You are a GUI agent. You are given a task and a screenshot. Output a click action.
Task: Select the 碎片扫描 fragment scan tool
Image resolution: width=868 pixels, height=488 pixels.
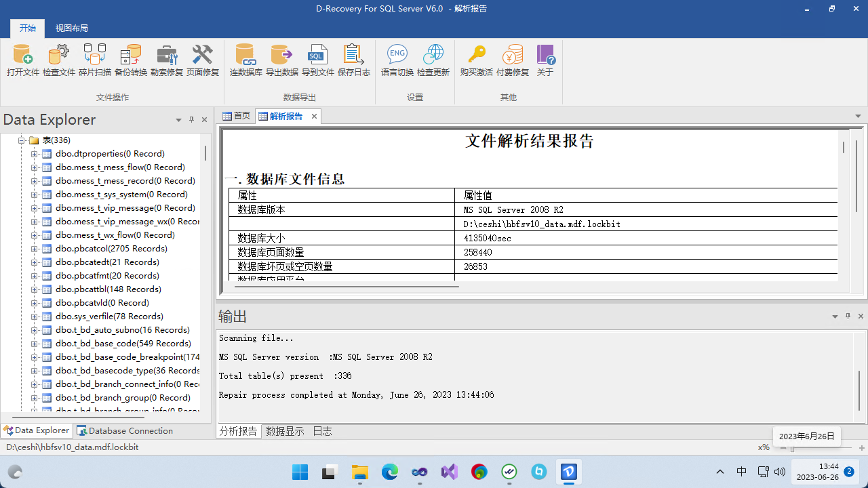pos(95,60)
